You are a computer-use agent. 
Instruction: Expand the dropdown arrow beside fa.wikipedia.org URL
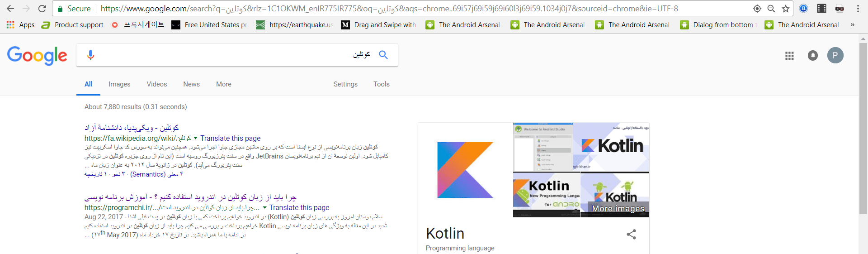coord(195,138)
